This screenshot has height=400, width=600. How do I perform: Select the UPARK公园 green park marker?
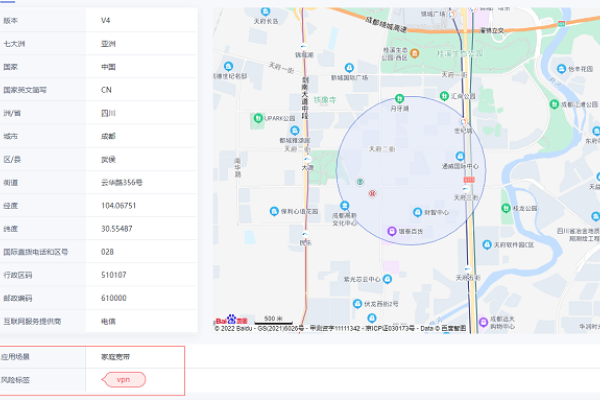tap(258, 118)
